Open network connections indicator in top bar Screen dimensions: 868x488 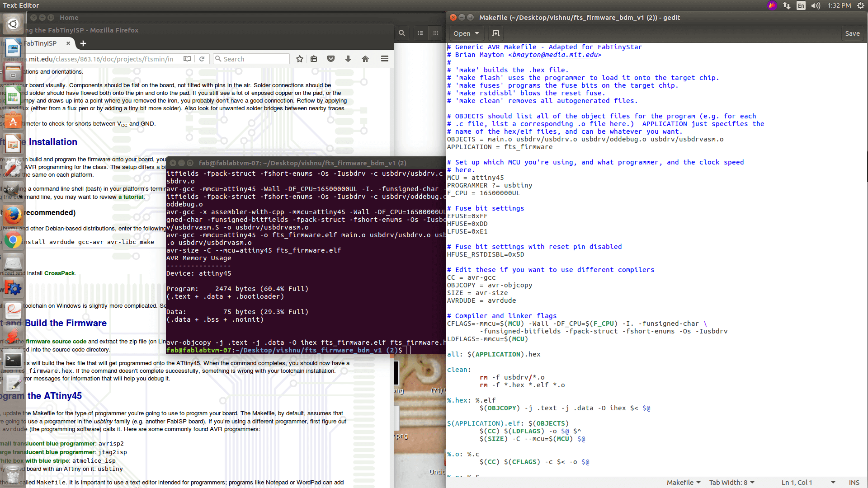787,5
